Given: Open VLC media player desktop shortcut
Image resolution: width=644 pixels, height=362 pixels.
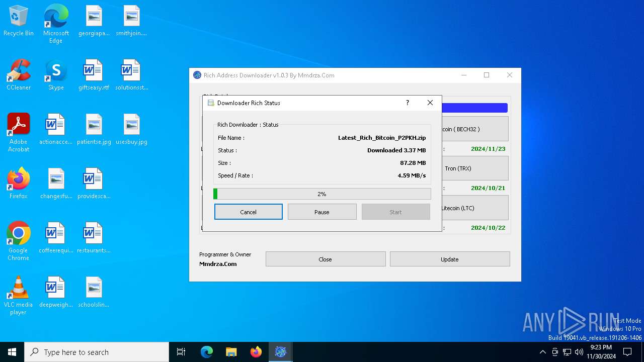Looking at the screenshot, I should pyautogui.click(x=19, y=295).
